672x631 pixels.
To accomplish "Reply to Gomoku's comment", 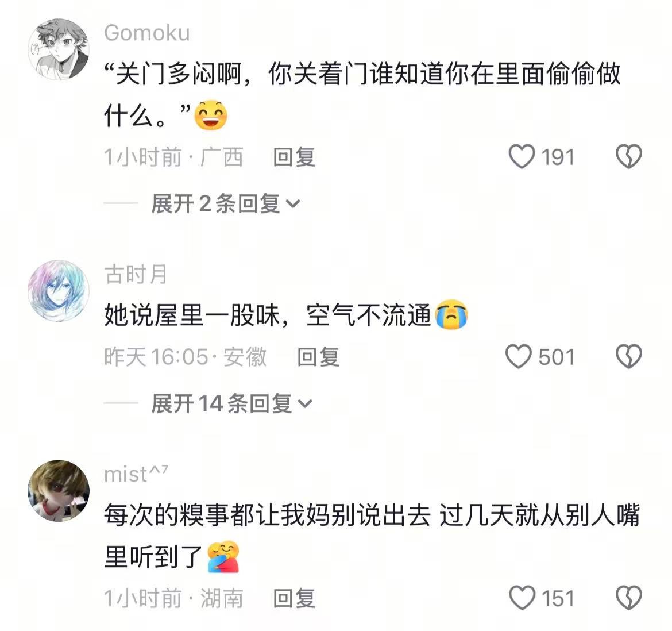I will click(295, 157).
